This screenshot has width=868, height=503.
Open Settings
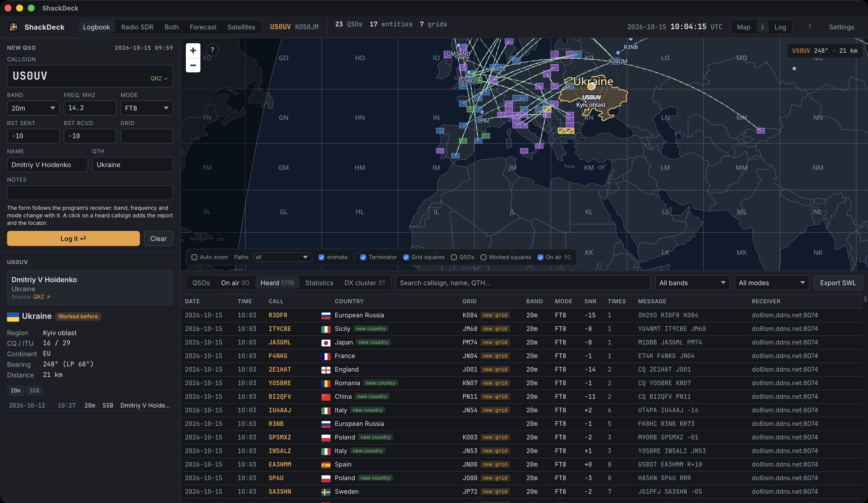click(841, 27)
